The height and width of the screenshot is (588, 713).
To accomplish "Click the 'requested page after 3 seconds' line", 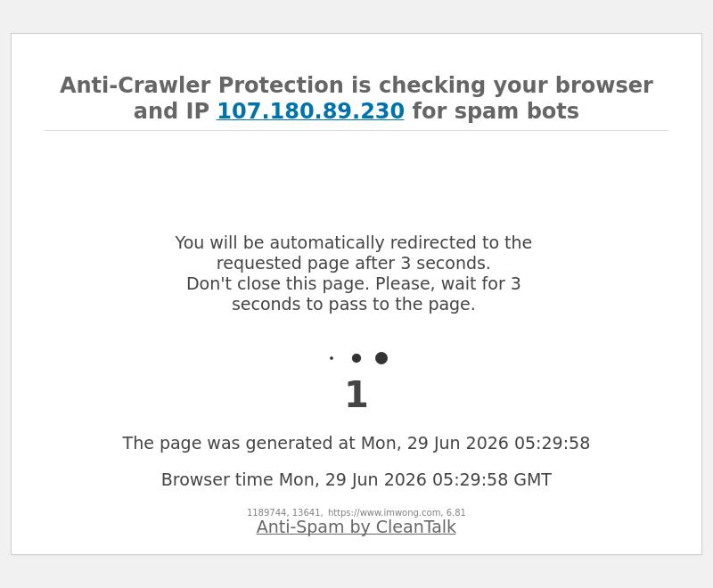I will pyautogui.click(x=353, y=263).
